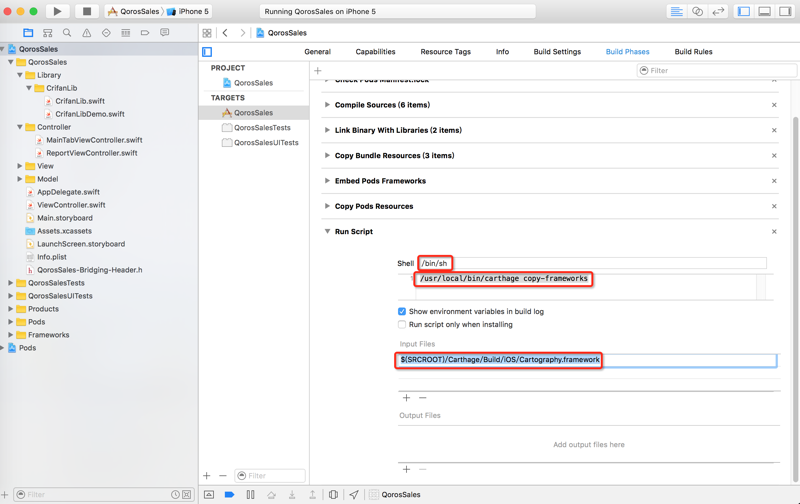Toggle breakpoints activation in debug bar
The image size is (800, 504).
(x=229, y=494)
